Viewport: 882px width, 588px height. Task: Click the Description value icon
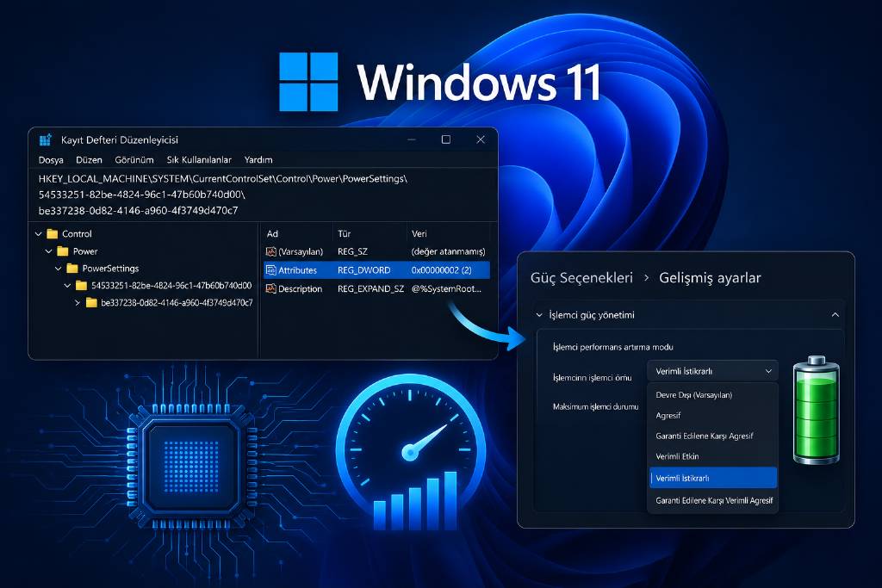[271, 288]
